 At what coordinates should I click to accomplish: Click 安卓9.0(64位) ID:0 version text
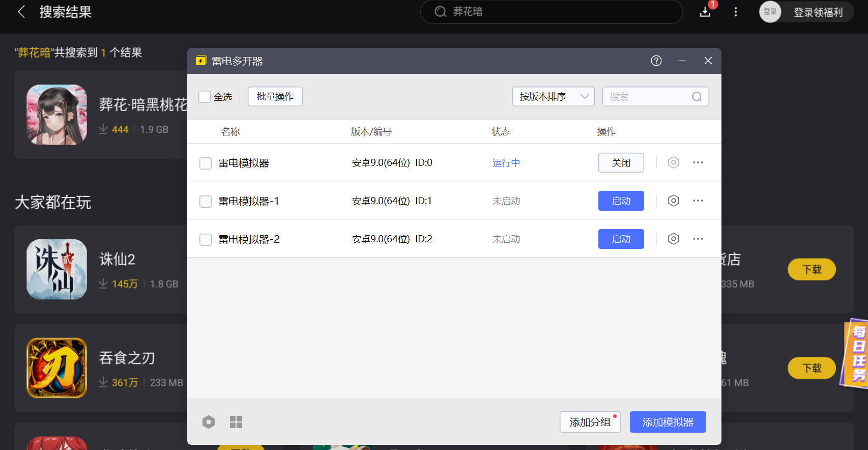coord(392,163)
